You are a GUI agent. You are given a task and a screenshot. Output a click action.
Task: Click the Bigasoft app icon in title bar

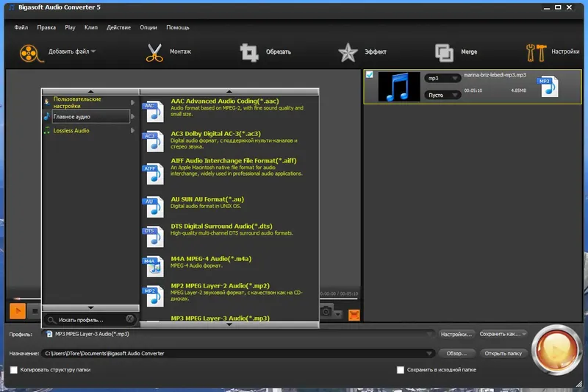coord(12,7)
